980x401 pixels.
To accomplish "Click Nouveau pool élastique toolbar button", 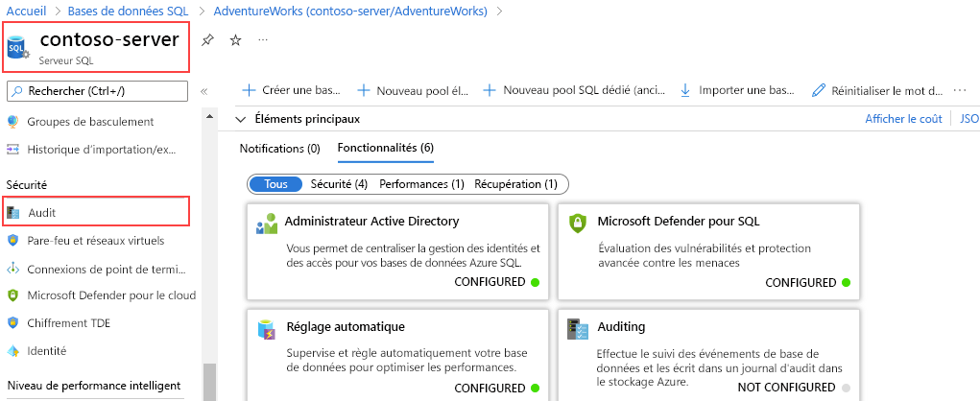I will (413, 90).
